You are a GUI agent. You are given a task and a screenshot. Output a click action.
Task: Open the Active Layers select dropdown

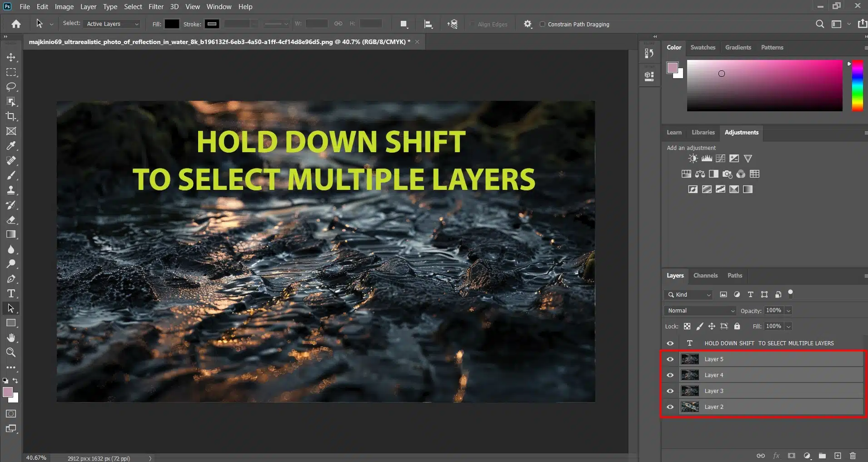click(x=112, y=24)
